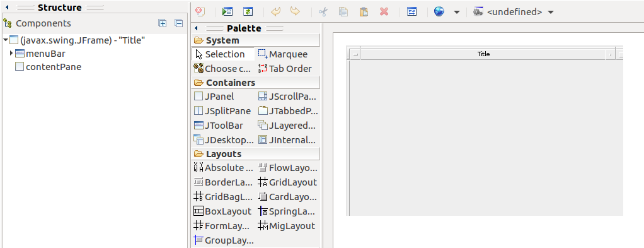Viewport: 644px width, 248px height.
Task: Click the Redo arrow icon
Action: pos(296,11)
